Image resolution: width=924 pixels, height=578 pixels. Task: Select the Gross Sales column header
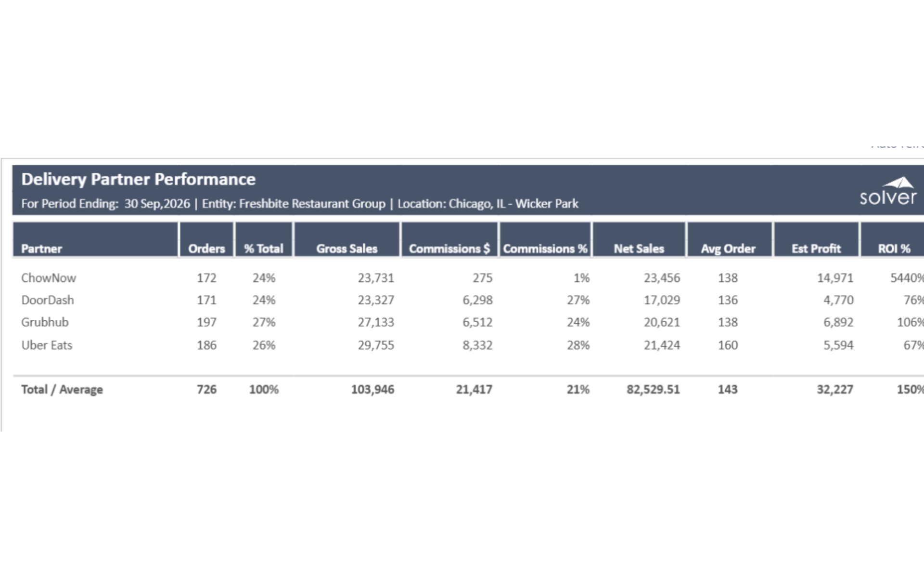(x=346, y=249)
